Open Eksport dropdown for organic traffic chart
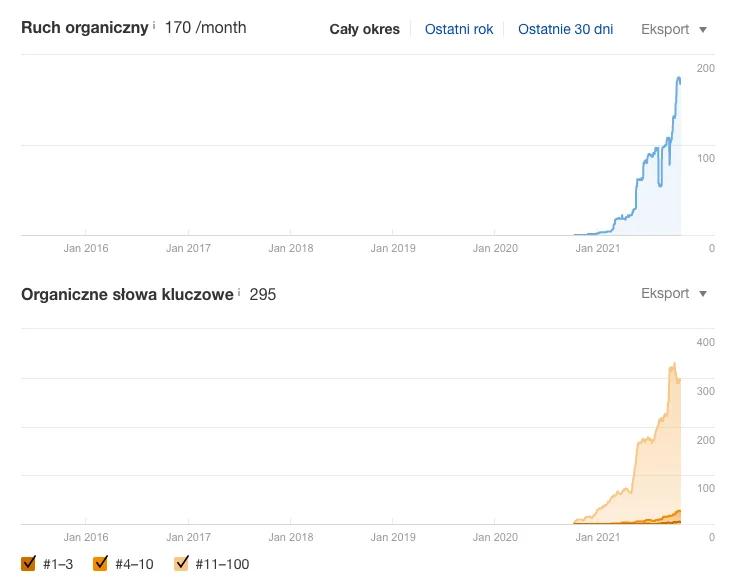 (x=673, y=30)
